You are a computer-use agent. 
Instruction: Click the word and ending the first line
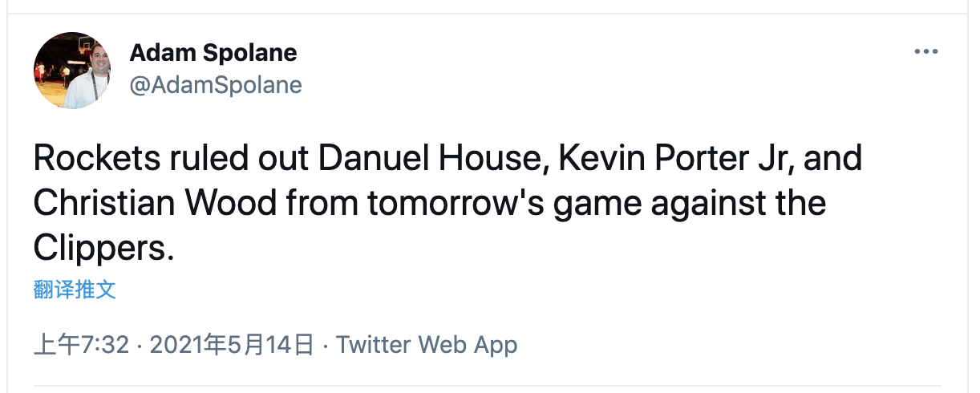pos(833,158)
